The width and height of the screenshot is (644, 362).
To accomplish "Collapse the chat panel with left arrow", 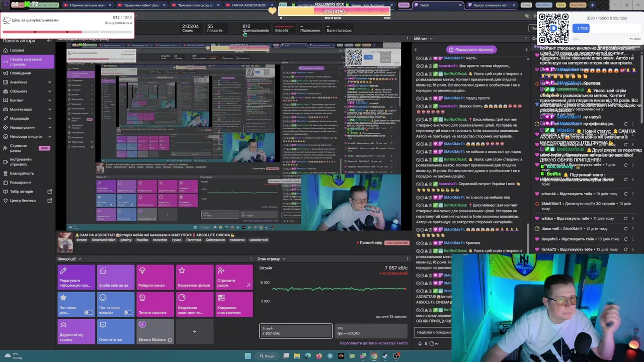I will click(x=416, y=49).
